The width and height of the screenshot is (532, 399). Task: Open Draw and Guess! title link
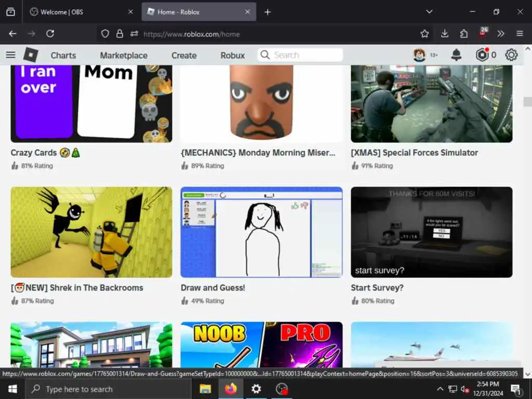212,288
